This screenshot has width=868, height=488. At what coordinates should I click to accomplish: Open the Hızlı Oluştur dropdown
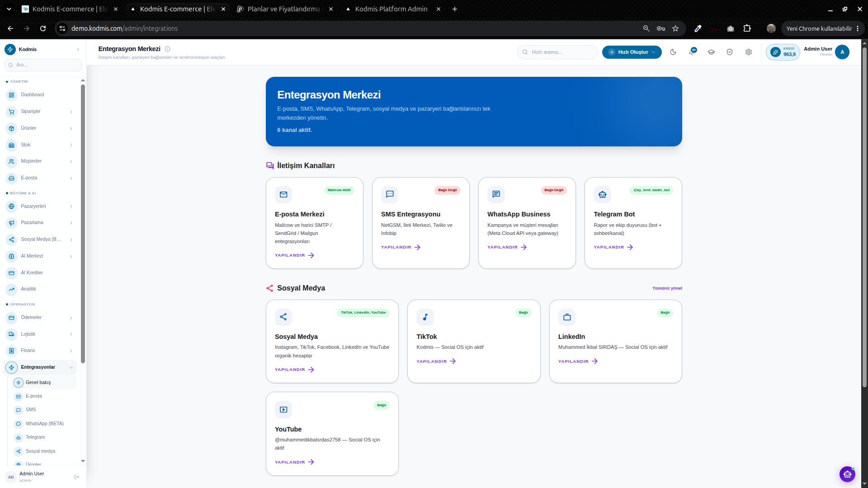(x=632, y=52)
